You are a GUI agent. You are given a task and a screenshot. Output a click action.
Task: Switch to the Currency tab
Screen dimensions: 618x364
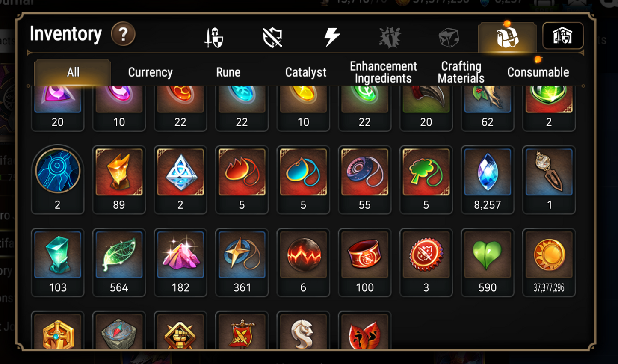[x=150, y=72]
